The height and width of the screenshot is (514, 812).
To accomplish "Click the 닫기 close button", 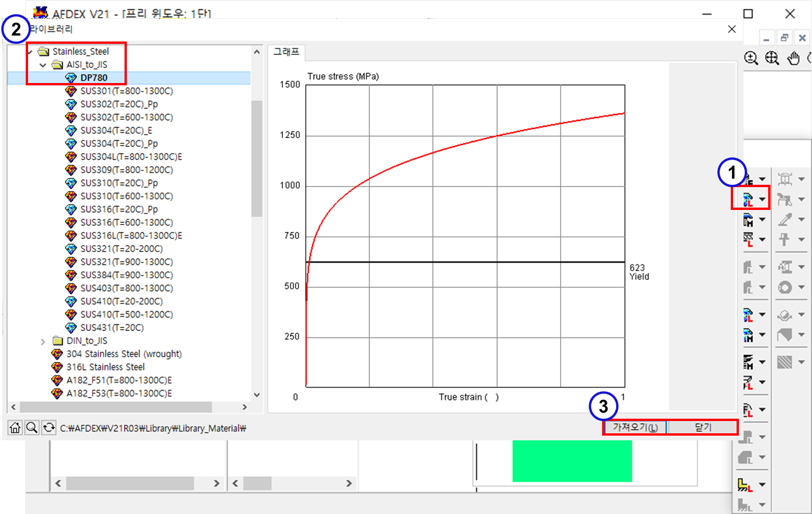I will click(x=703, y=427).
